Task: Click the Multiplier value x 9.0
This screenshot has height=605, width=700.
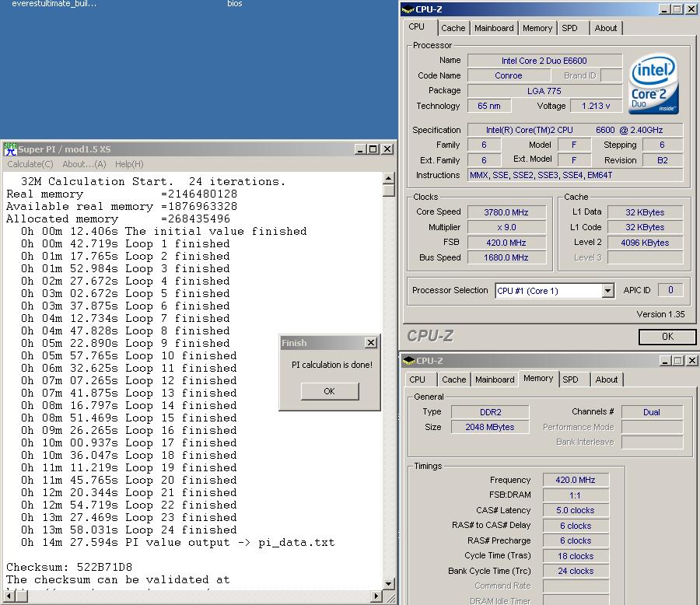Action: [x=506, y=227]
